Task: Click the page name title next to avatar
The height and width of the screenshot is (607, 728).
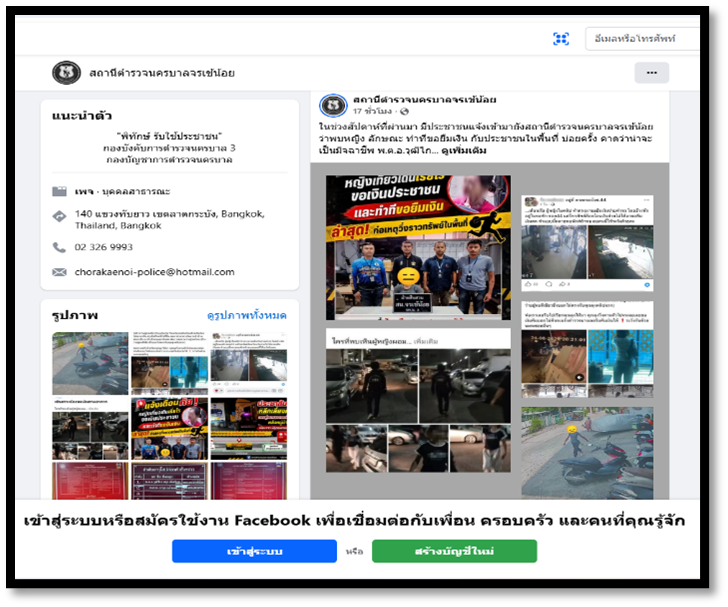Action: tap(162, 73)
